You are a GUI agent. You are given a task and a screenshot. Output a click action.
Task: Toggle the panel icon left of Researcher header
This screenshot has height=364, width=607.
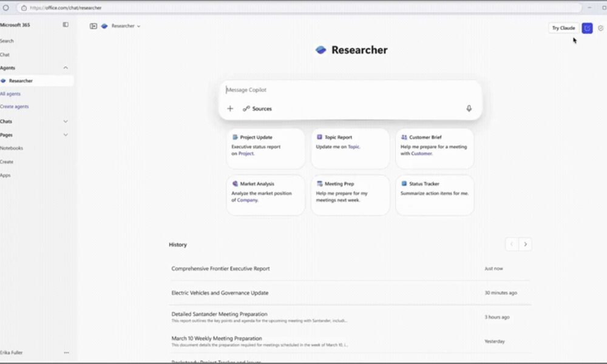pos(93,26)
